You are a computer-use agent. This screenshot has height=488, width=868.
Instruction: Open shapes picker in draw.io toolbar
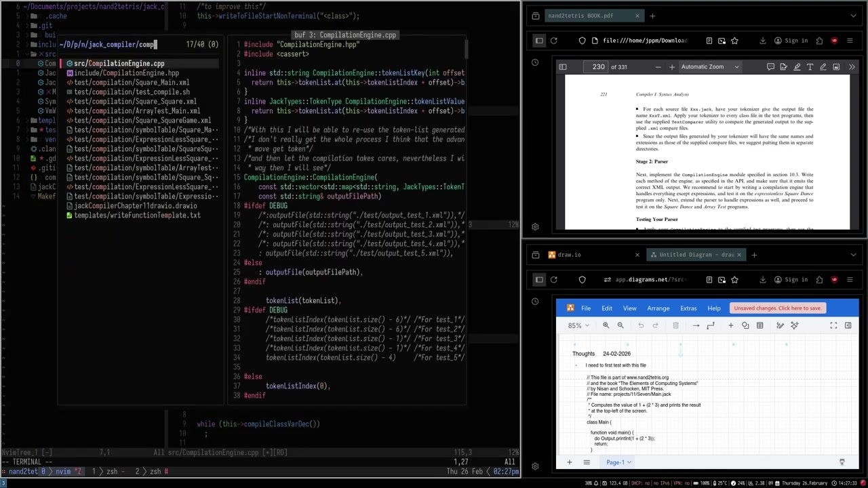click(745, 326)
